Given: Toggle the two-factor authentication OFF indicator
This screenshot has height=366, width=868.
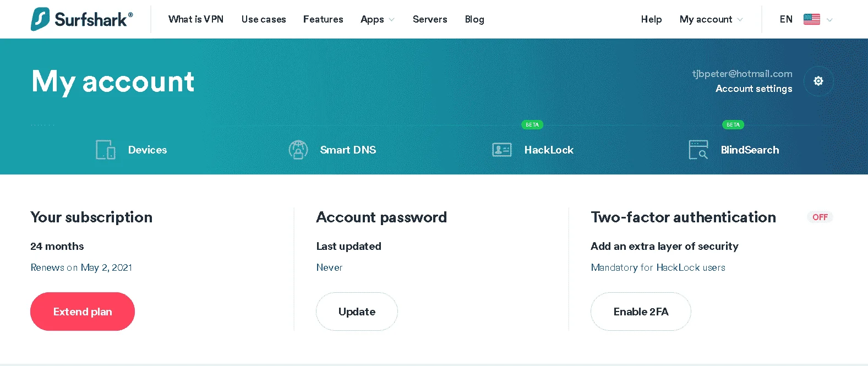Looking at the screenshot, I should 820,217.
